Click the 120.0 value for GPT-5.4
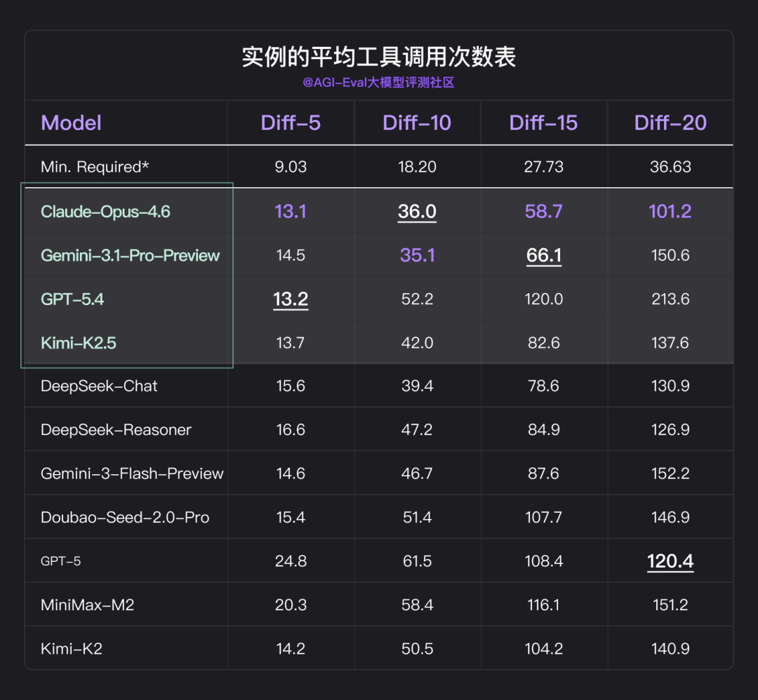Image resolution: width=758 pixels, height=700 pixels. [x=544, y=299]
